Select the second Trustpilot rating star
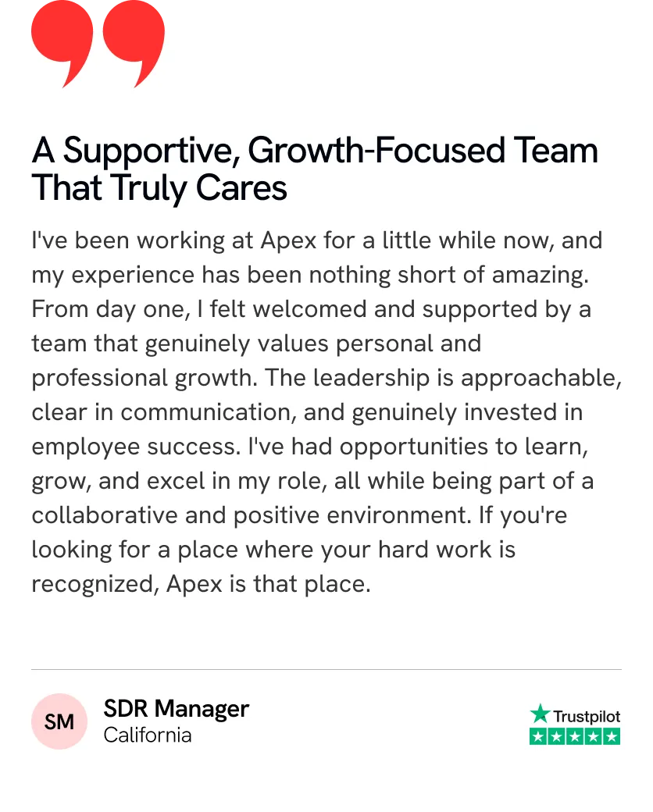Image resolution: width=653 pixels, height=812 pixels. click(x=557, y=736)
